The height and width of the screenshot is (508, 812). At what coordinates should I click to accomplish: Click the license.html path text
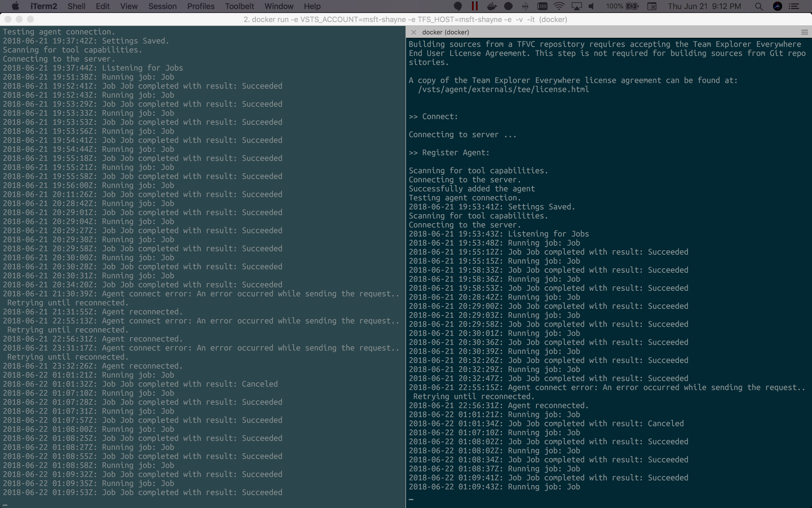[x=503, y=89]
